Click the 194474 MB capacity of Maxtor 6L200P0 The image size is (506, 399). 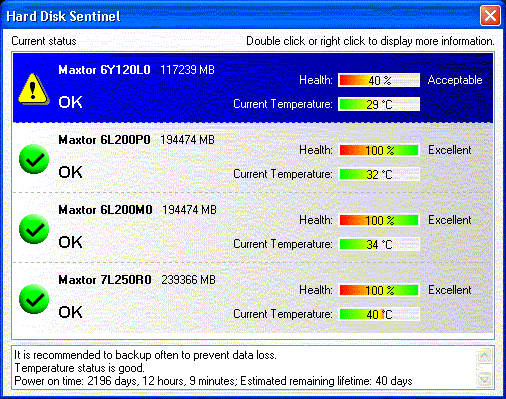point(187,140)
